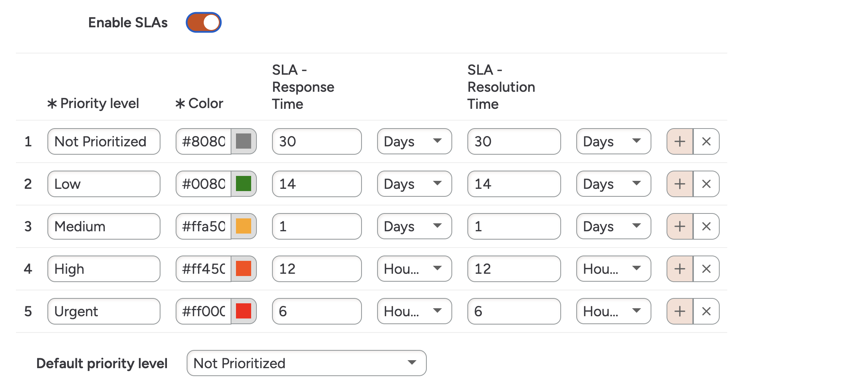Add a row after High priority
Screen dimensions: 868x389
tap(680, 269)
